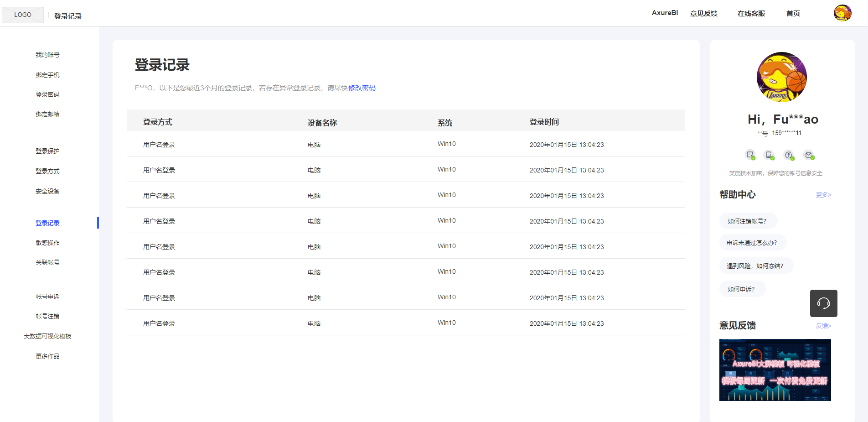This screenshot has height=422, width=868.
Task: Select 绑定邮箱 in the sidebar
Action: pos(47,114)
